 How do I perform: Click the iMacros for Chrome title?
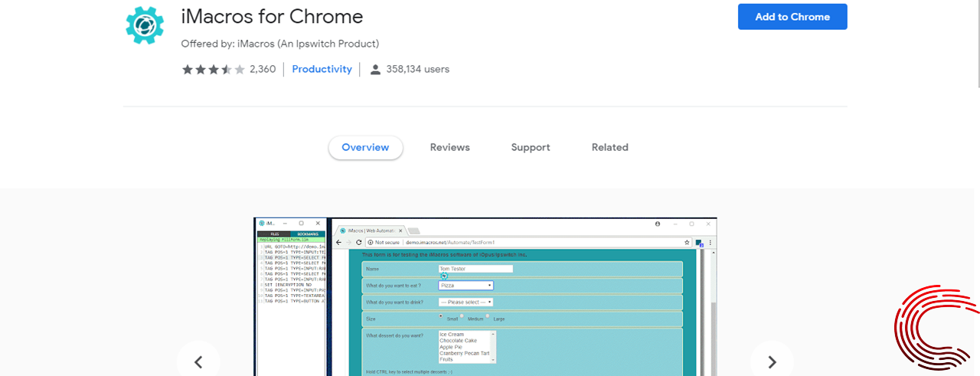click(272, 16)
